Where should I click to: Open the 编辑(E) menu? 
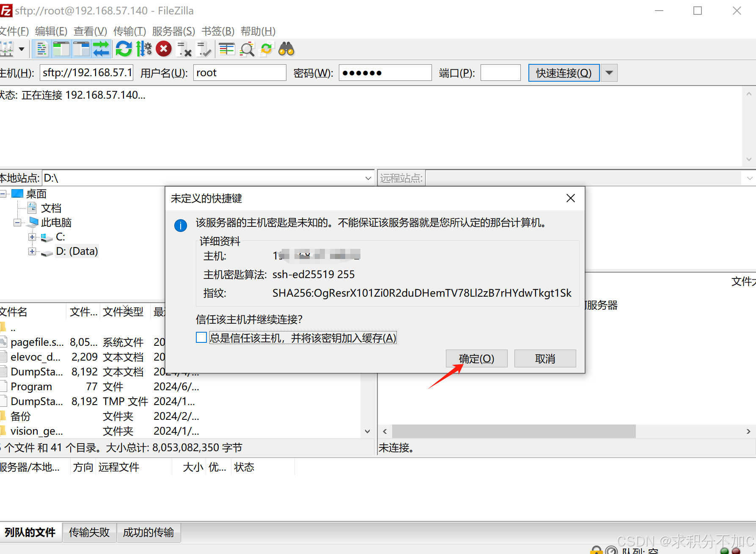coord(51,31)
